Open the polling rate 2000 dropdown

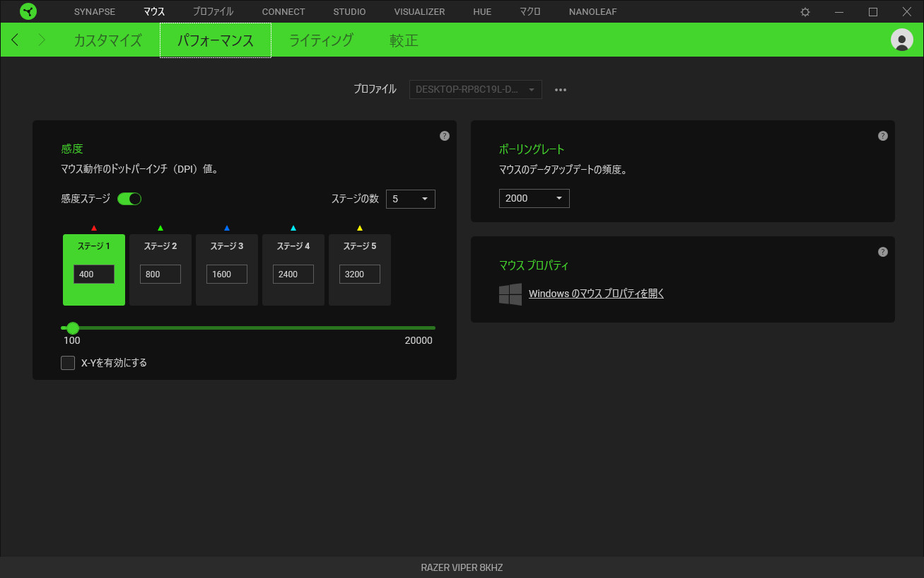pos(534,198)
